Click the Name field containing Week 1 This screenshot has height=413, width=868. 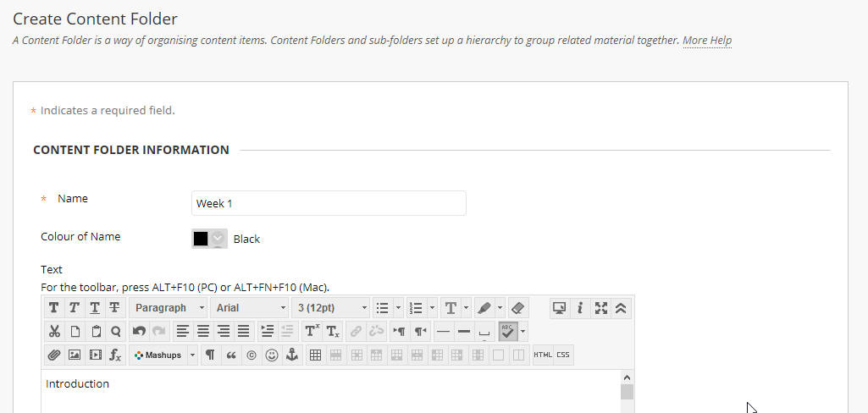point(329,203)
